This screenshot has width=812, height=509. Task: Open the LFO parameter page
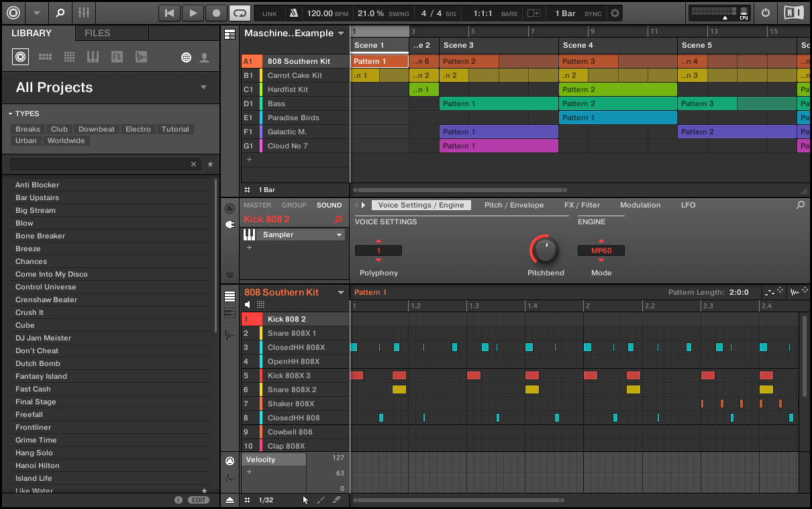[689, 205]
